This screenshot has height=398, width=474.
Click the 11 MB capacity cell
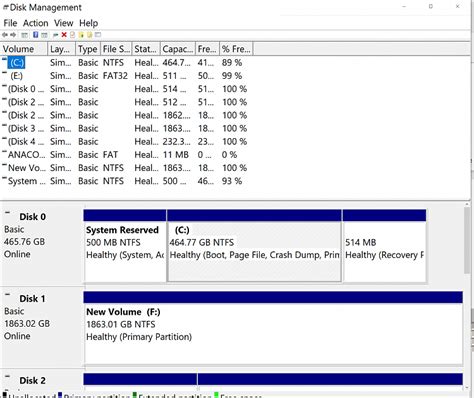coord(176,155)
